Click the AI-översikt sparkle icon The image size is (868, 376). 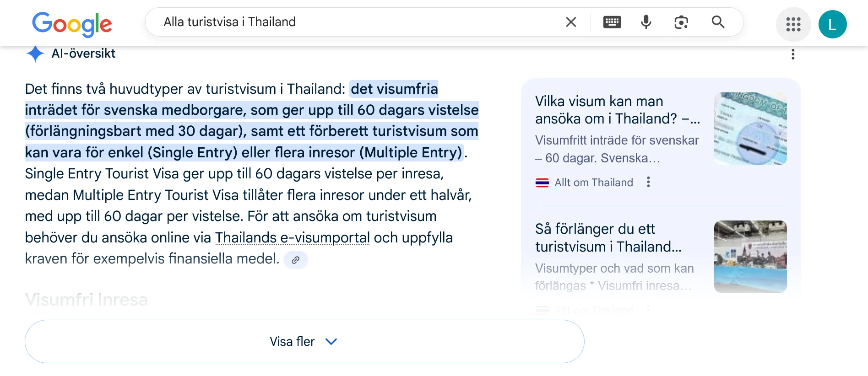pos(35,54)
